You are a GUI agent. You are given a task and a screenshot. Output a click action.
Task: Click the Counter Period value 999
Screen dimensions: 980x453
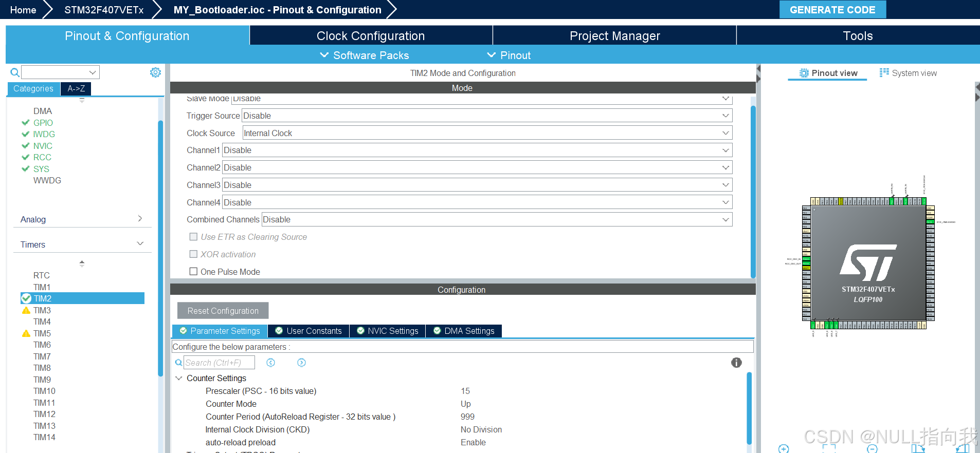[x=467, y=417]
